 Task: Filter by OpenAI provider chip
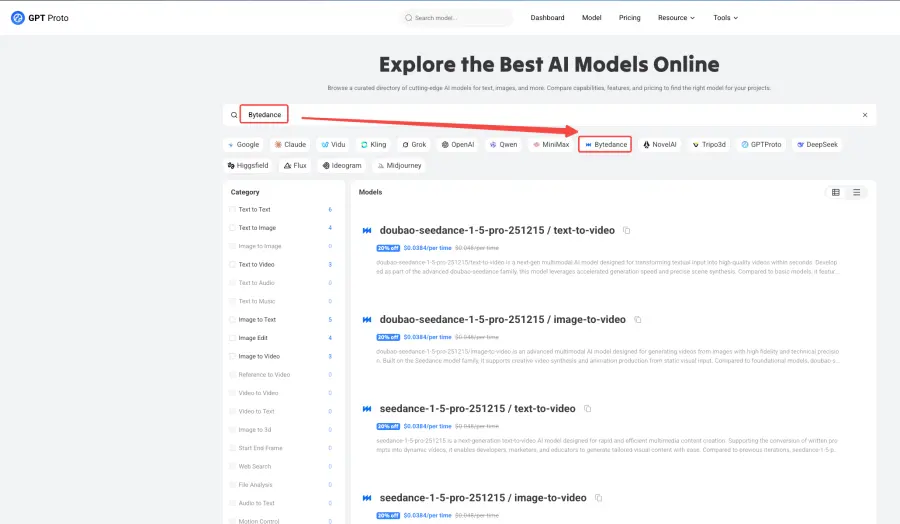click(458, 145)
